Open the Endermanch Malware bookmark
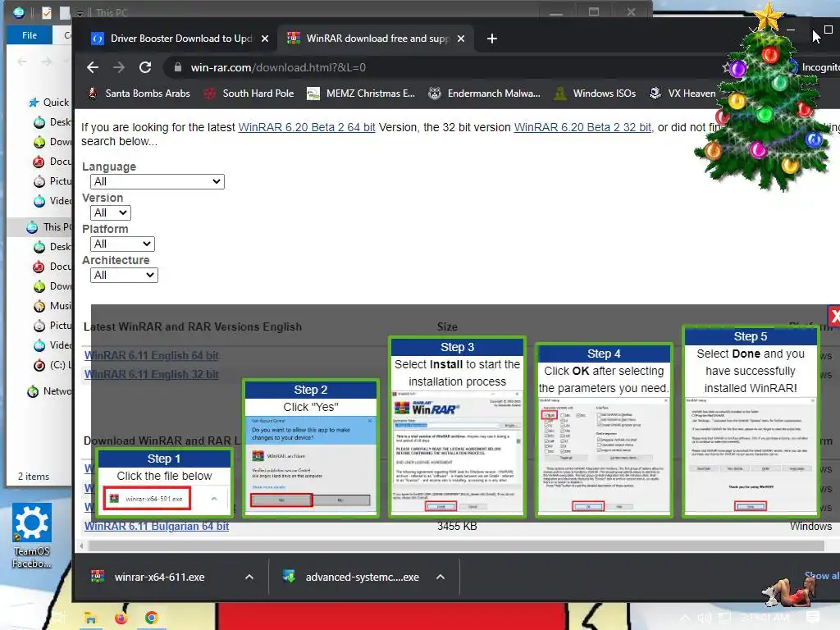 (485, 94)
